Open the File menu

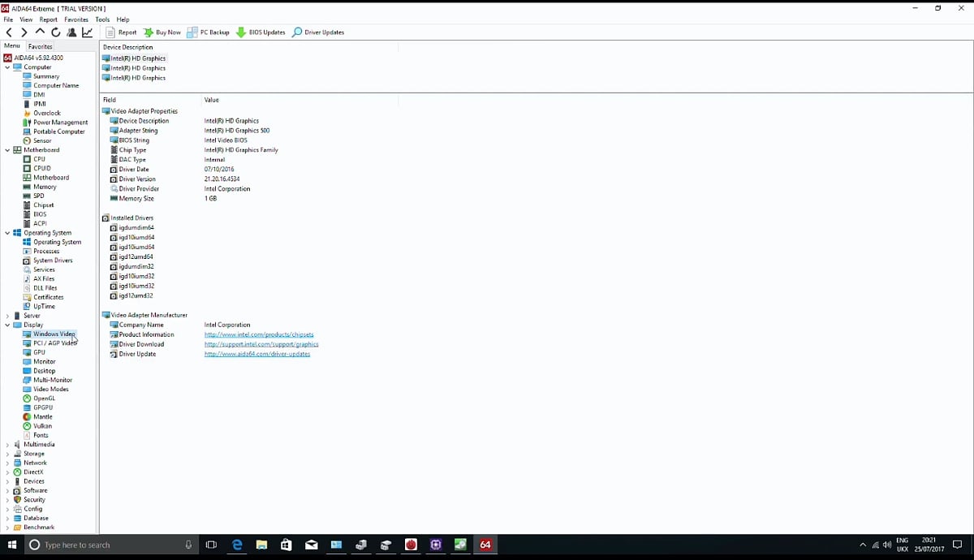tap(7, 19)
